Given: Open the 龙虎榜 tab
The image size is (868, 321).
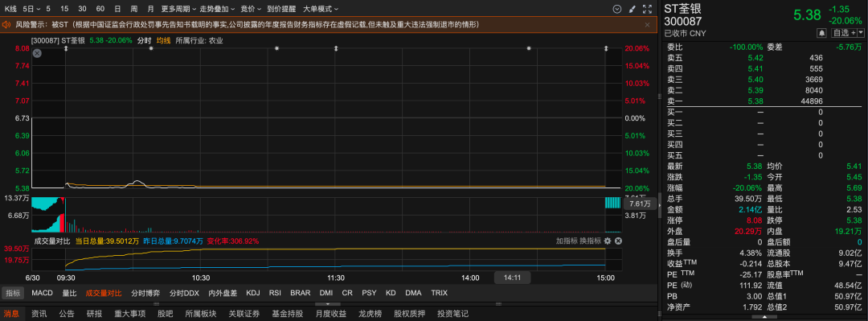Looking at the screenshot, I should point(370,314).
